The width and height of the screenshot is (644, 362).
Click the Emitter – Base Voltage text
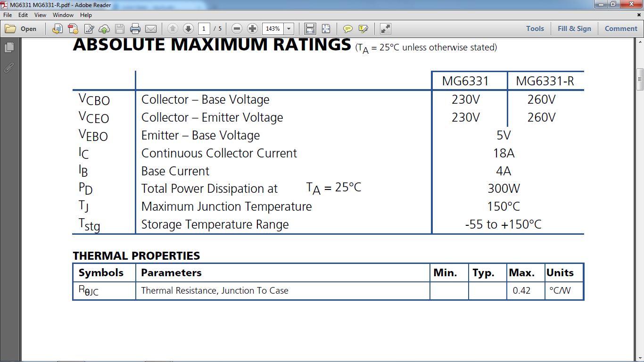pos(200,135)
